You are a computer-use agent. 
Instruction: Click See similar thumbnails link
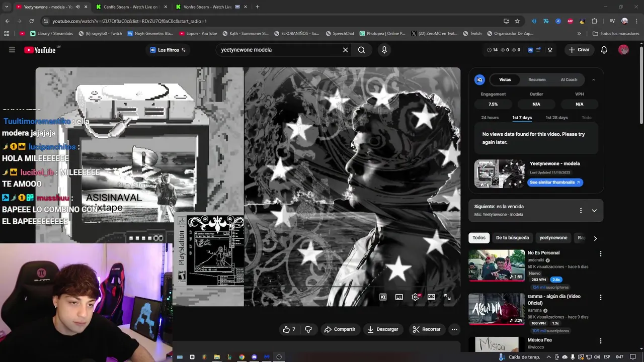click(x=555, y=183)
